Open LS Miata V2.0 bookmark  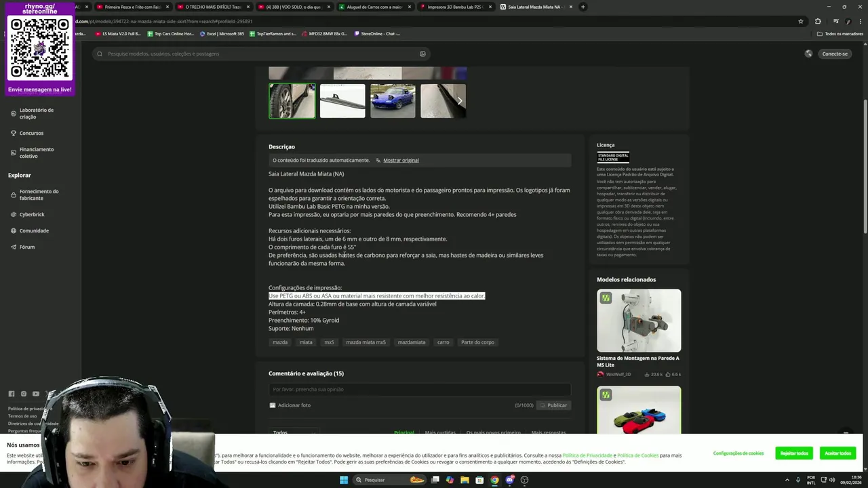pos(118,33)
